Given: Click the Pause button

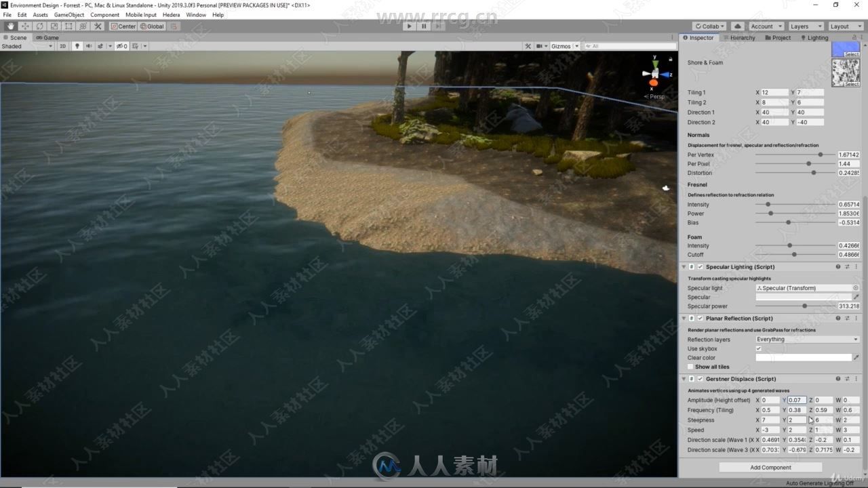Looking at the screenshot, I should [424, 26].
